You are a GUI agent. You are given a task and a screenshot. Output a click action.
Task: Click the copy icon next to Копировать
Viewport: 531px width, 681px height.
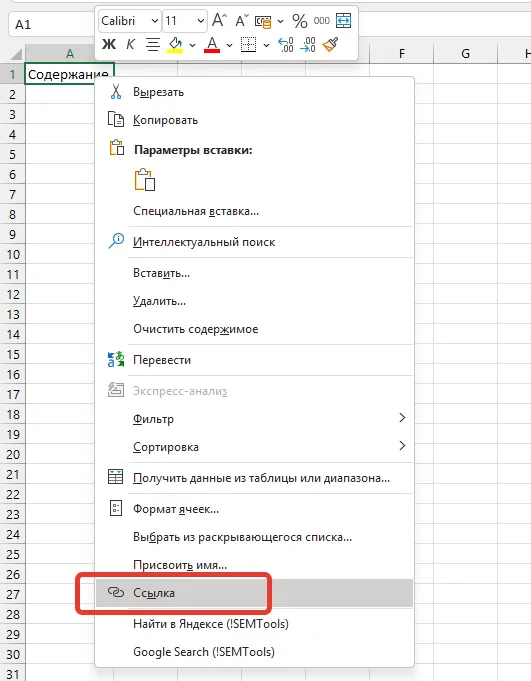116,119
